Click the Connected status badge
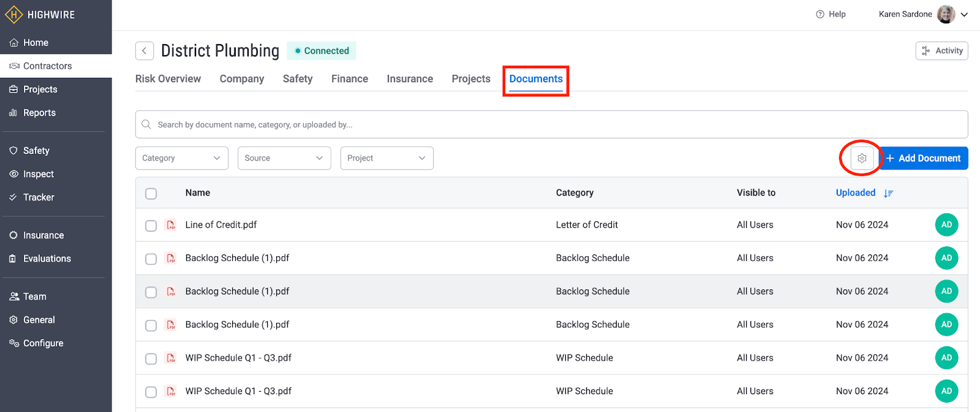 tap(322, 51)
